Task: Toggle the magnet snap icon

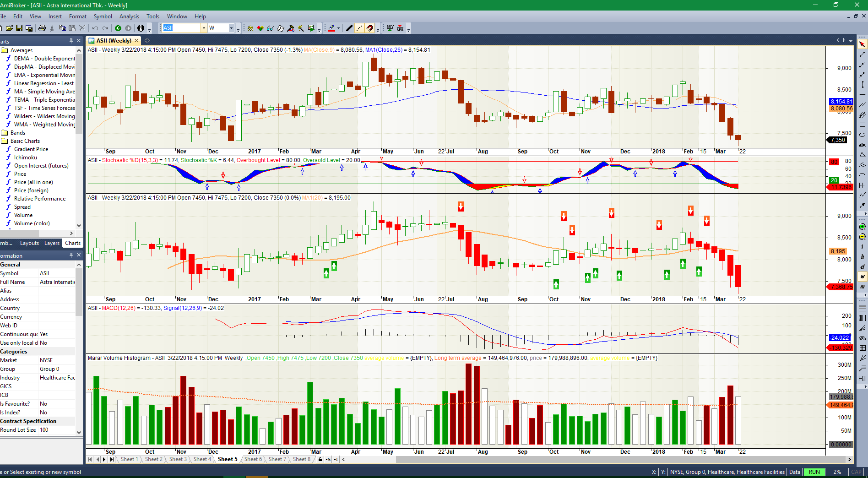Action: tap(369, 28)
